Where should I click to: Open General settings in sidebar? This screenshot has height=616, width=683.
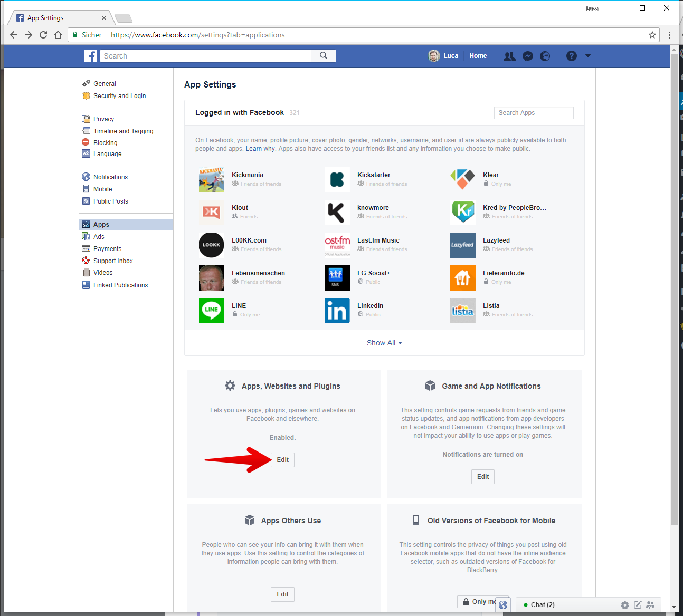point(105,84)
